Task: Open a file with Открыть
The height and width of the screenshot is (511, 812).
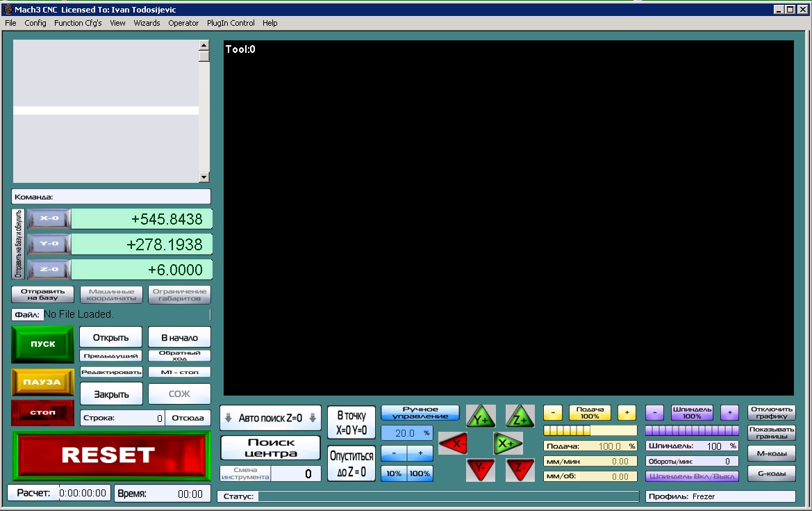Action: click(111, 337)
